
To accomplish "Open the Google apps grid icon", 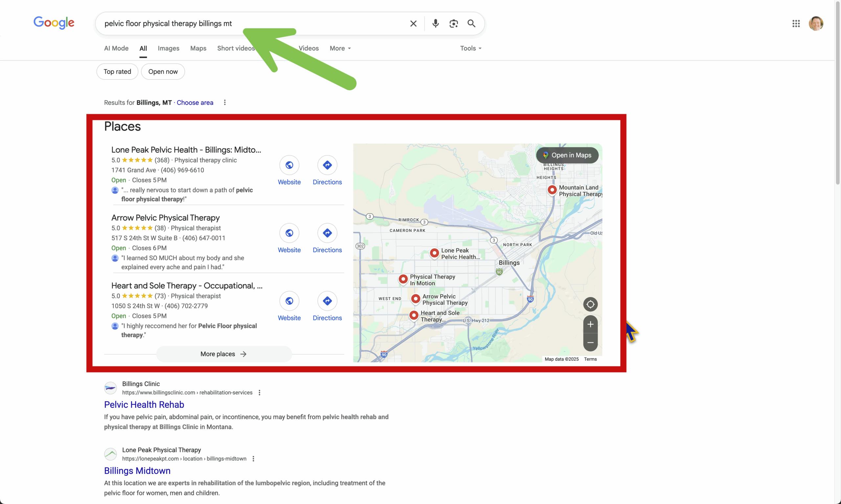I will click(796, 23).
